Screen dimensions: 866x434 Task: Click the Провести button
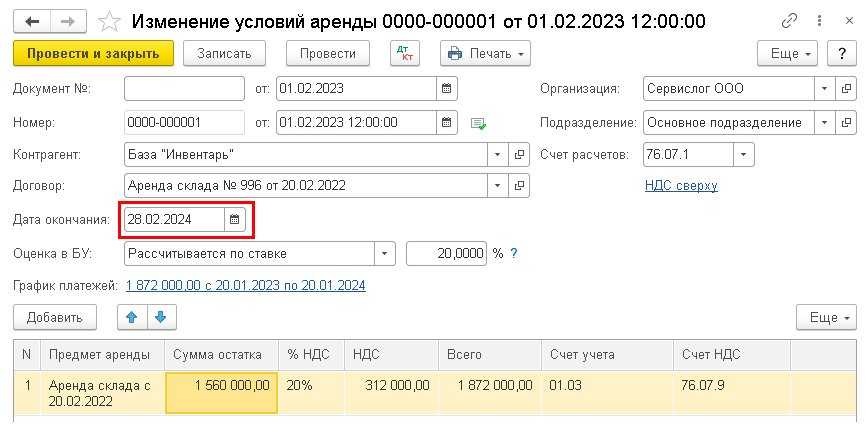tap(328, 54)
